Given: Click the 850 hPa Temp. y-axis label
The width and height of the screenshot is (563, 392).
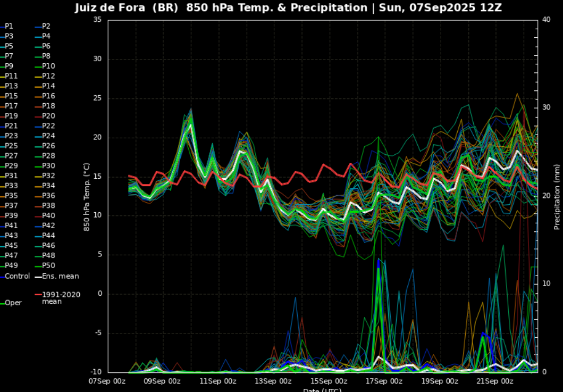Looking at the screenshot, I should pyautogui.click(x=86, y=197).
